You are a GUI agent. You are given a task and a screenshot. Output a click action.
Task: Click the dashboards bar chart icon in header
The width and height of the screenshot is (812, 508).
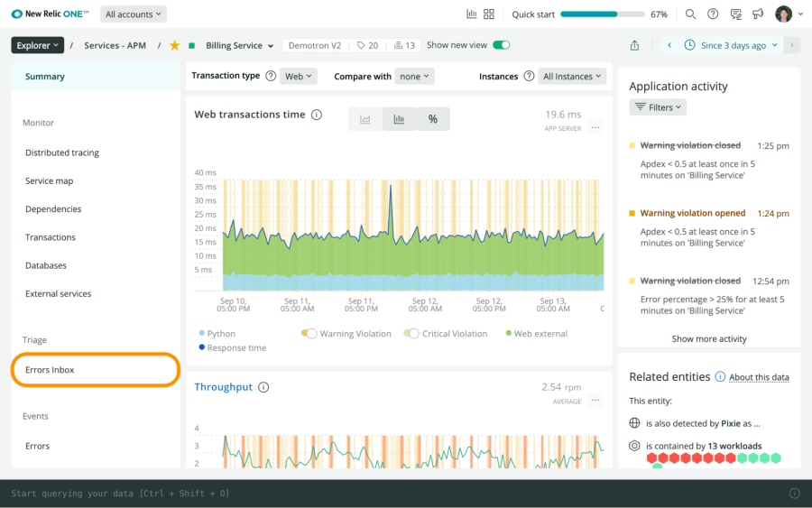[471, 14]
